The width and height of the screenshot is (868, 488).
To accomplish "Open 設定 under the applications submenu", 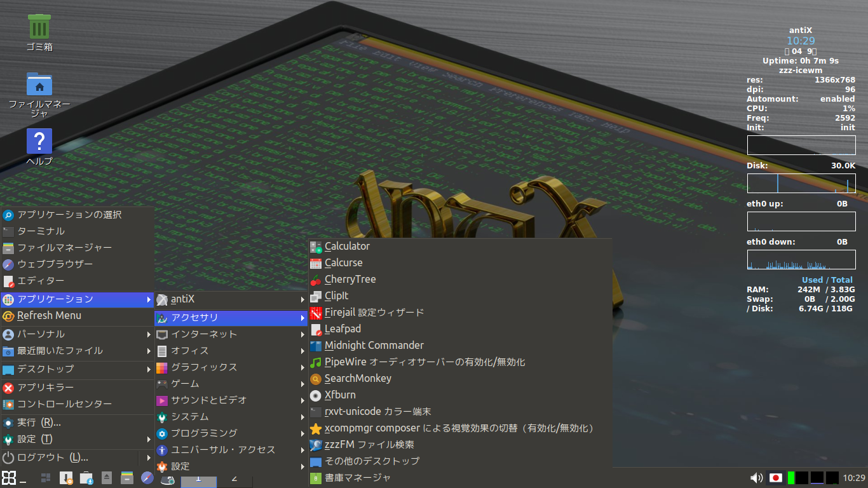I will tap(231, 466).
